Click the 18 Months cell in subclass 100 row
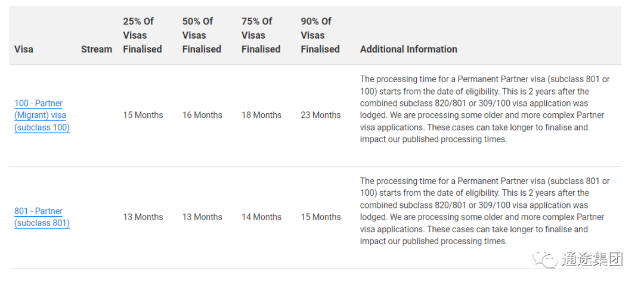Viewport: 644px width, 287px height. pos(261,115)
